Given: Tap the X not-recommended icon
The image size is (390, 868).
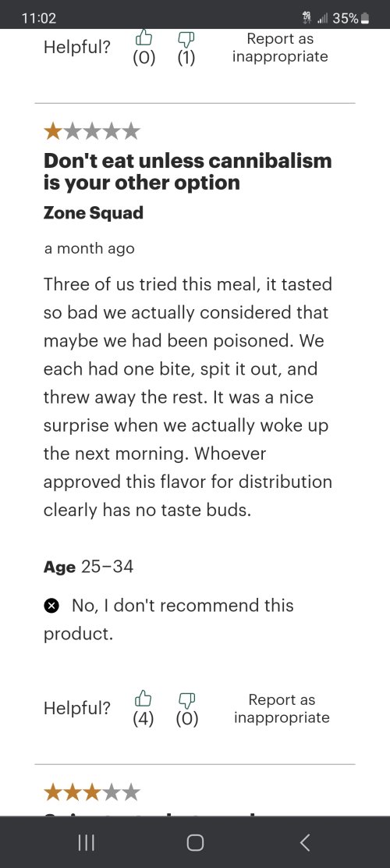Looking at the screenshot, I should tap(51, 607).
